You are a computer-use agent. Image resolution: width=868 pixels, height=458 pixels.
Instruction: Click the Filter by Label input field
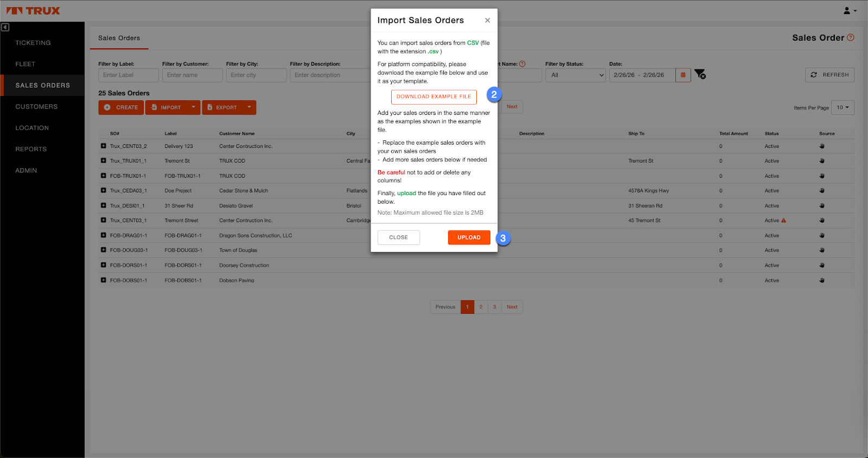pyautogui.click(x=128, y=75)
